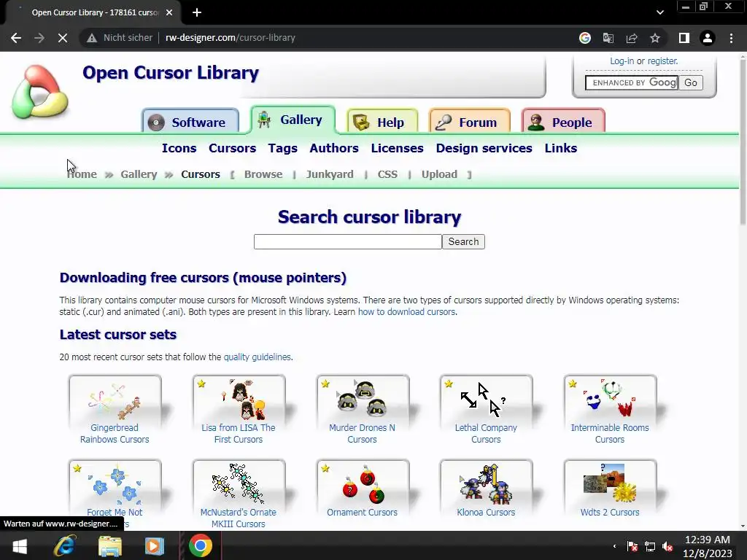Open 'how to download cursors' link

[406, 312]
